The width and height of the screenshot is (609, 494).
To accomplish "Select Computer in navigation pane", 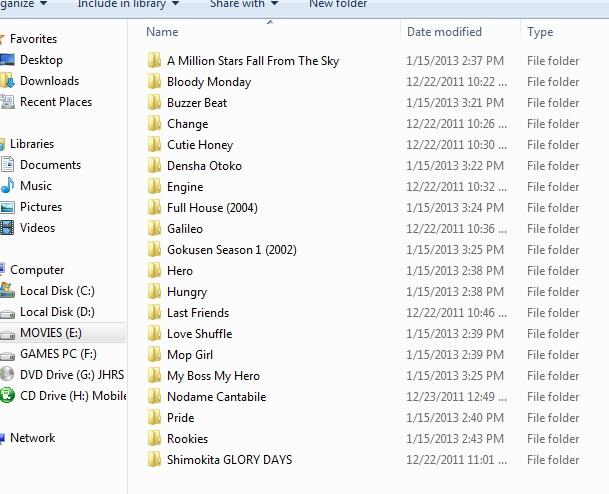I will pyautogui.click(x=37, y=270).
